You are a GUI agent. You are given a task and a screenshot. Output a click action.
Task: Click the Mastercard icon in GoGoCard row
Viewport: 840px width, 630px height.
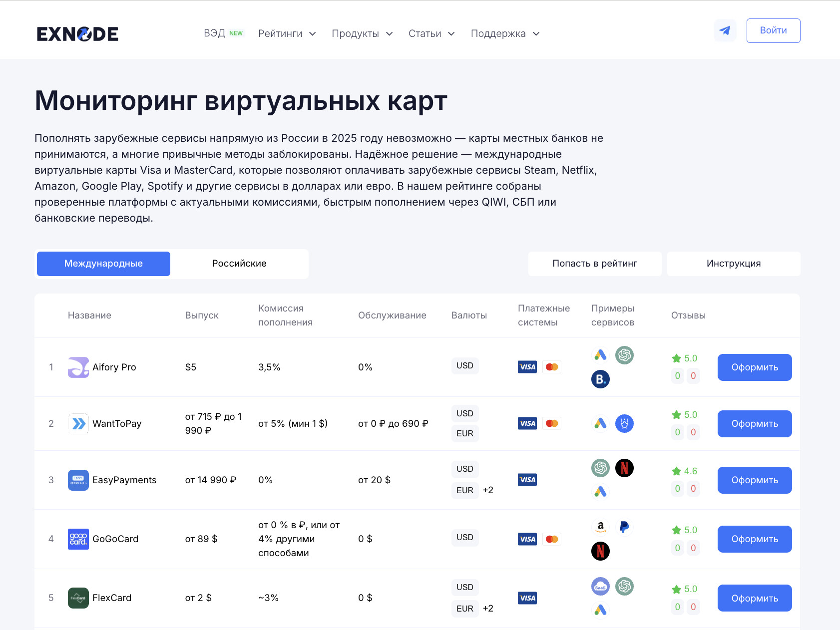click(x=552, y=539)
